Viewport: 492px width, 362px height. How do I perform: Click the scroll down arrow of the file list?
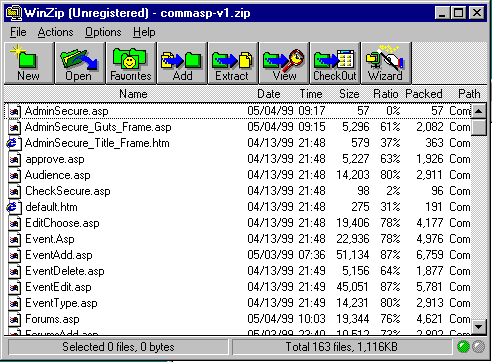tap(479, 327)
